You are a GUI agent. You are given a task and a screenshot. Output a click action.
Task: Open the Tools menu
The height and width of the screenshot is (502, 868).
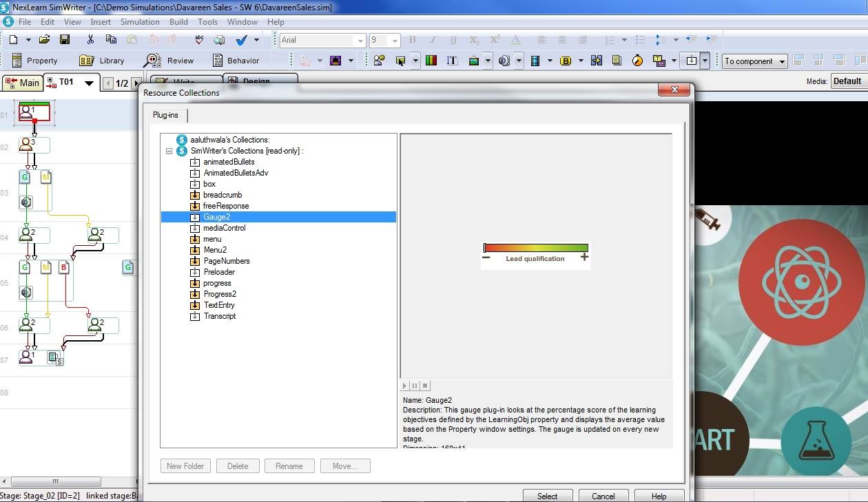207,22
